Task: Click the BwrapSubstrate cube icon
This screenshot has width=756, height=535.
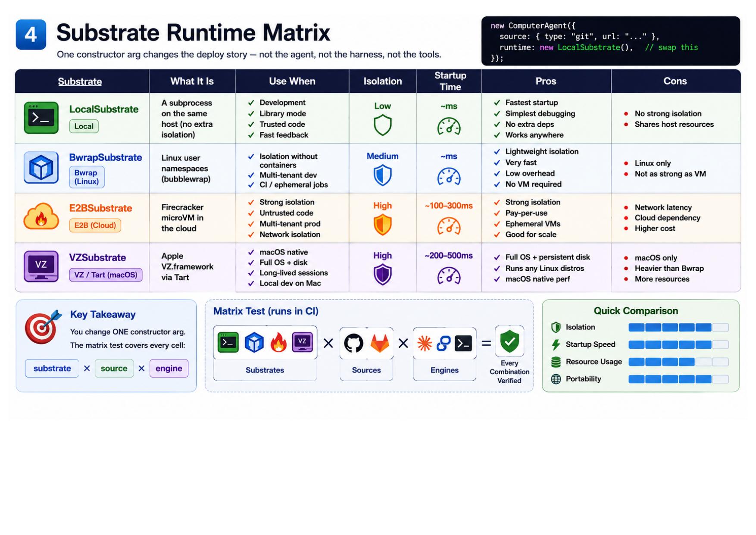Action: click(x=41, y=168)
